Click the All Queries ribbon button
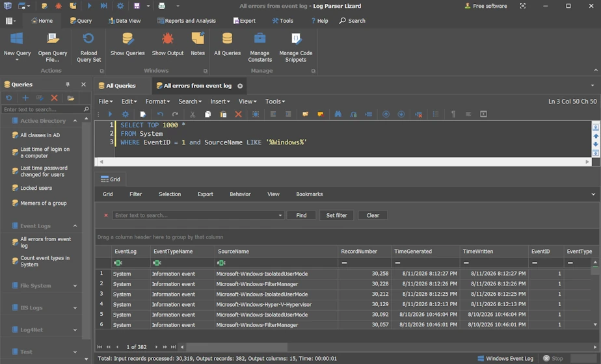Image resolution: width=601 pixels, height=364 pixels. [227, 44]
